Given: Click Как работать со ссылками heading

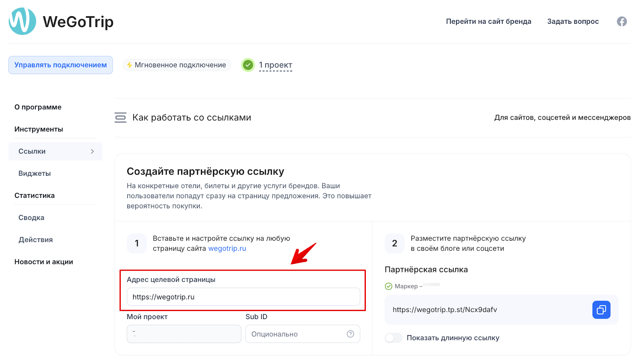Looking at the screenshot, I should pyautogui.click(x=192, y=118).
